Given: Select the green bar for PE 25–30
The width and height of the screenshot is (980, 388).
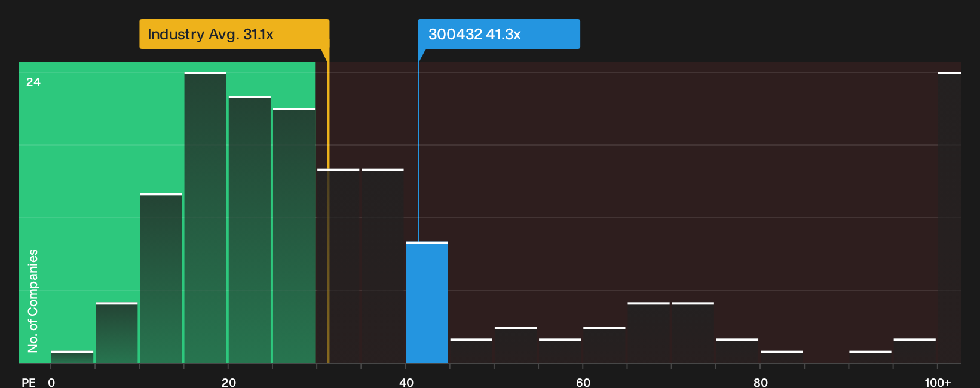Looking at the screenshot, I should 294,236.
